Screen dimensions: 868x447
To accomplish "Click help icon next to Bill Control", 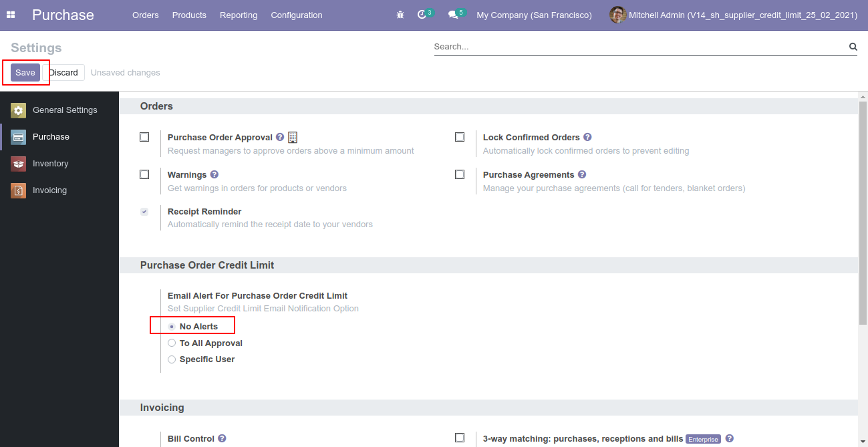I will 222,438.
